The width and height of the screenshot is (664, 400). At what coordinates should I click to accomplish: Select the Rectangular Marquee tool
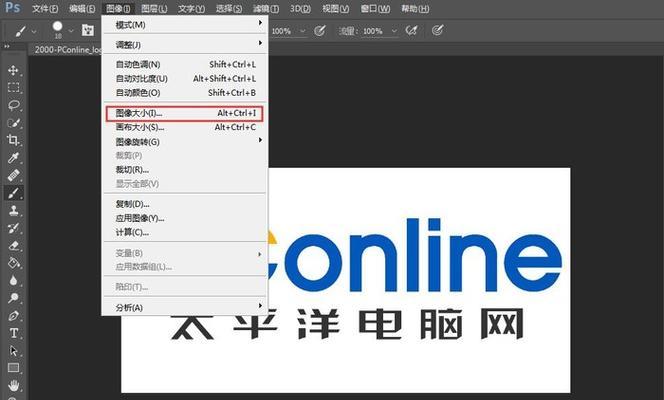13,88
